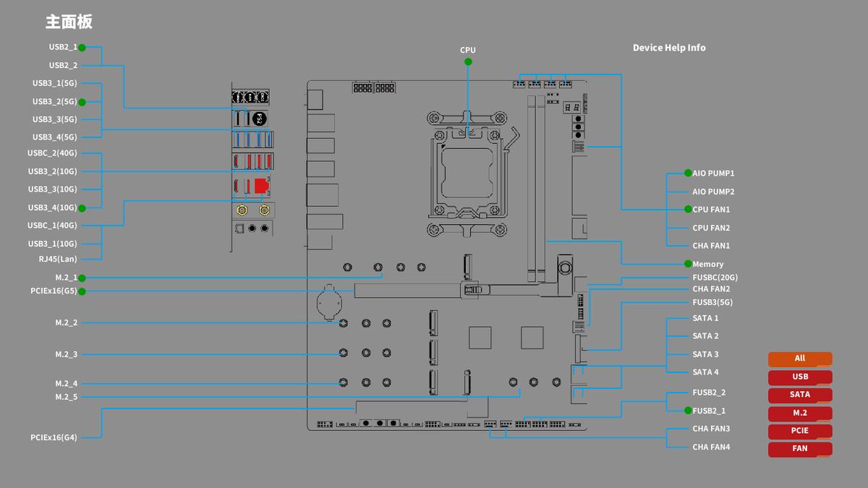
Task: Select the M.2_1 label
Action: click(66, 278)
